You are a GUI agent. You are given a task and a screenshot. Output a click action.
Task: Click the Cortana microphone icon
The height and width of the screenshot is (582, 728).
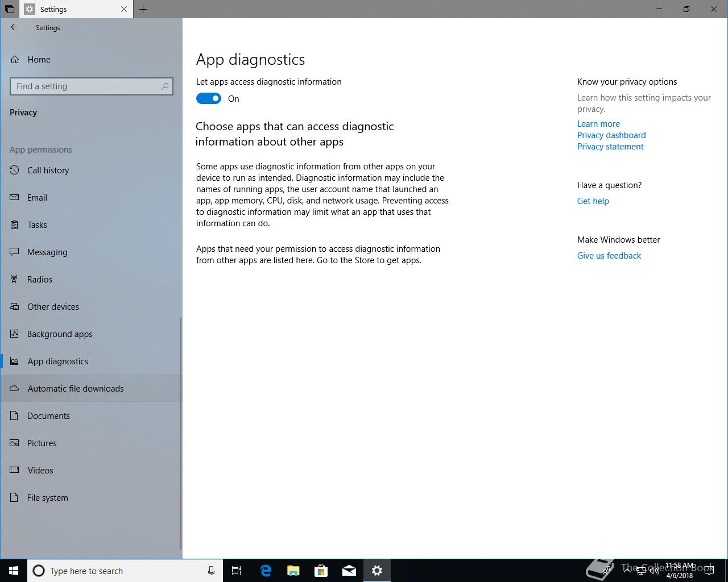(x=211, y=571)
